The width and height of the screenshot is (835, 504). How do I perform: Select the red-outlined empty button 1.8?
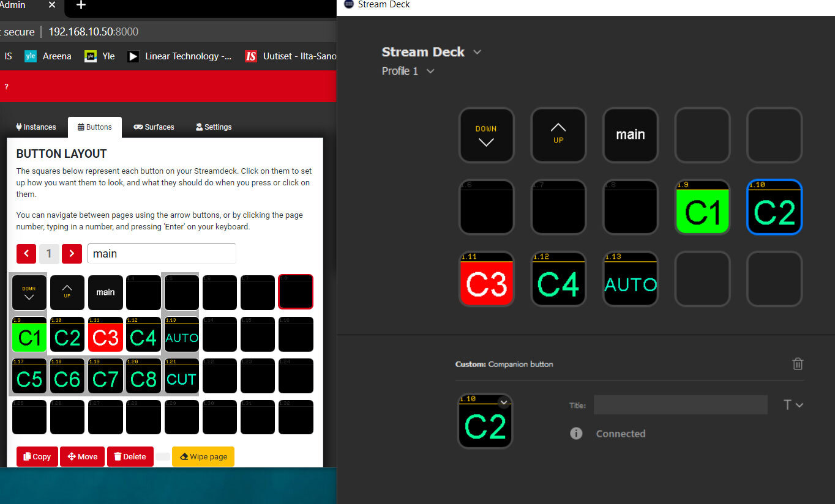point(296,292)
